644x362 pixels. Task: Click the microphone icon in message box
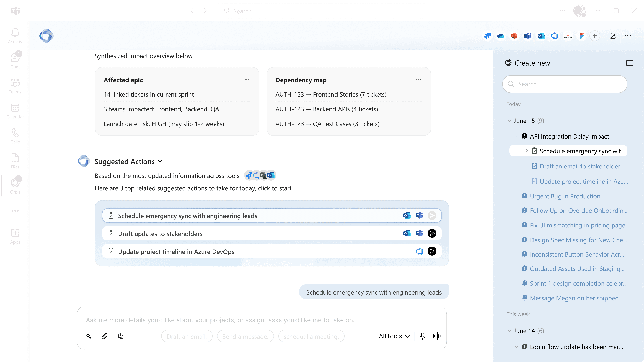[x=422, y=336]
